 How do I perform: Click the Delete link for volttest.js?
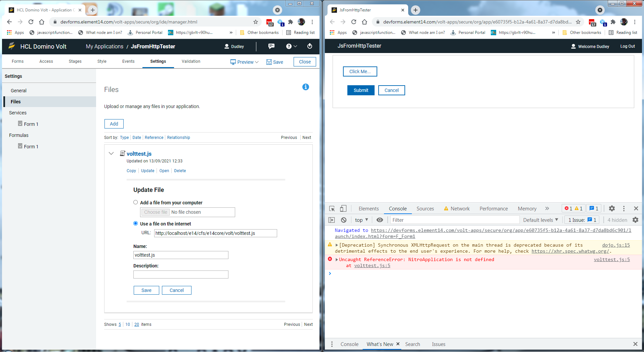180,171
